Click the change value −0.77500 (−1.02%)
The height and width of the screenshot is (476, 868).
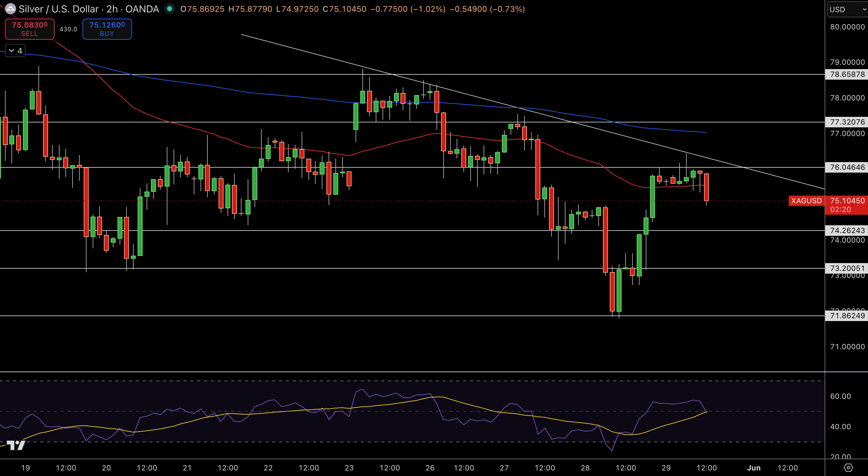coord(408,9)
